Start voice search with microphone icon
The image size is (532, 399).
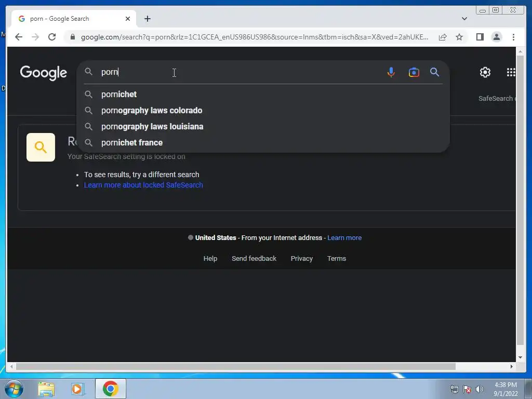click(391, 72)
